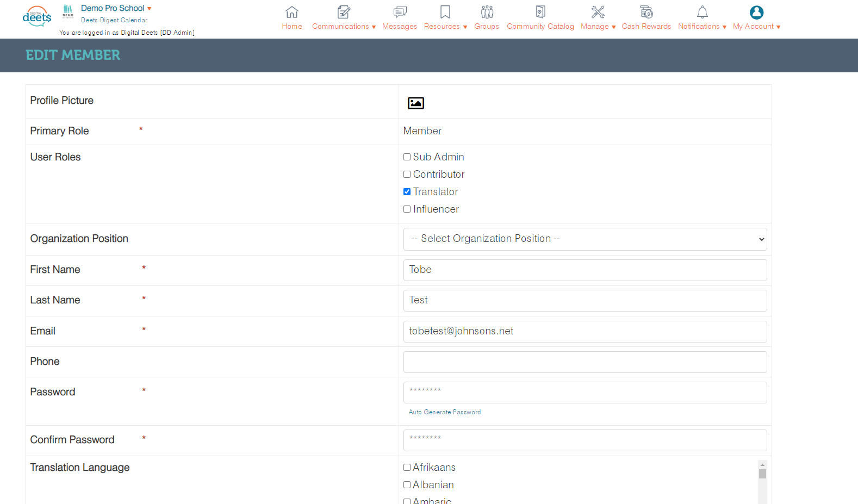Tick the Influencer role checkbox

coord(407,209)
